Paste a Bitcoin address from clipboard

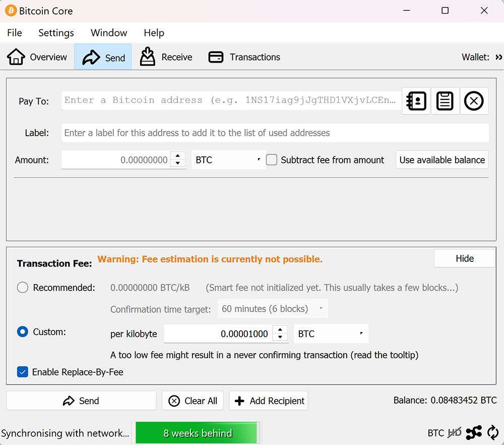(x=445, y=101)
